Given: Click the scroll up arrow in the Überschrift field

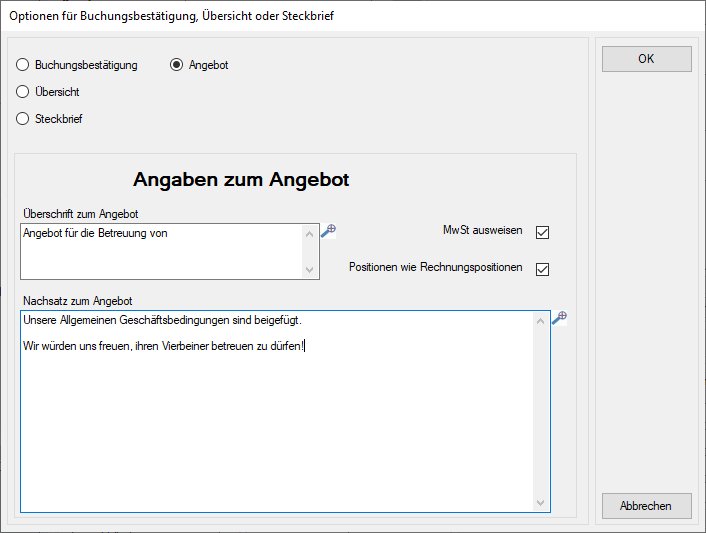Looking at the screenshot, I should [310, 232].
